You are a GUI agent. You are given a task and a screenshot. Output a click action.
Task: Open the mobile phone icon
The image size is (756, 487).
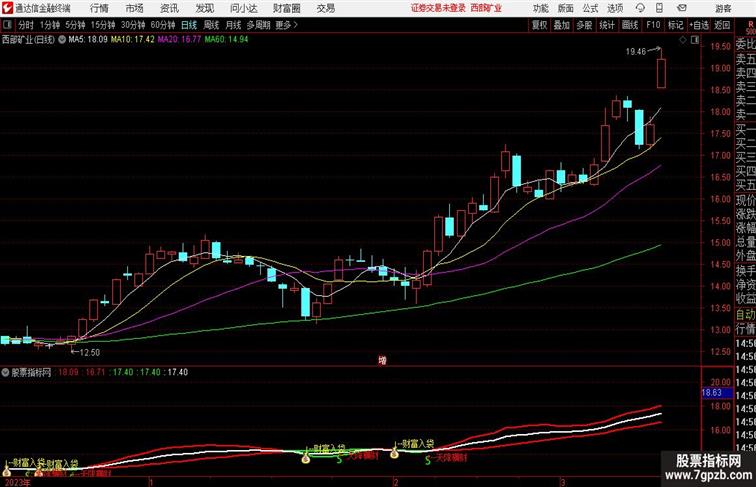tap(660, 8)
